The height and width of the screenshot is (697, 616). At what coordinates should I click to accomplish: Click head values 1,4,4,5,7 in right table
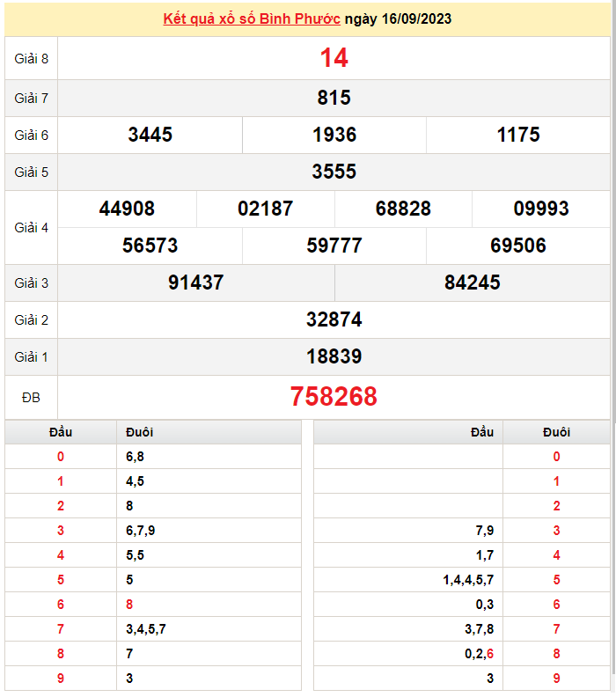click(468, 580)
